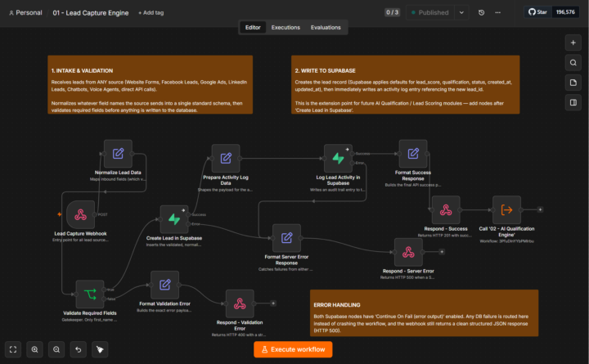
Task: Open the Validate Required Fields node
Action: coord(90,294)
